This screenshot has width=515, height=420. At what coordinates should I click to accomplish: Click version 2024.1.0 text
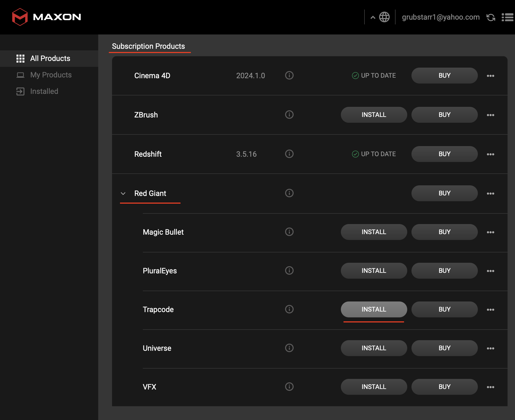pyautogui.click(x=251, y=76)
